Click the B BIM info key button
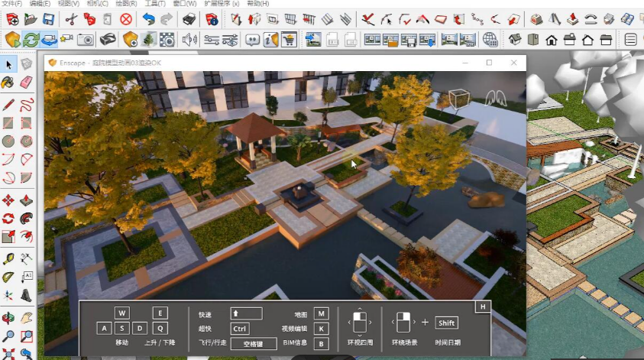The image size is (644, 360). 321,343
